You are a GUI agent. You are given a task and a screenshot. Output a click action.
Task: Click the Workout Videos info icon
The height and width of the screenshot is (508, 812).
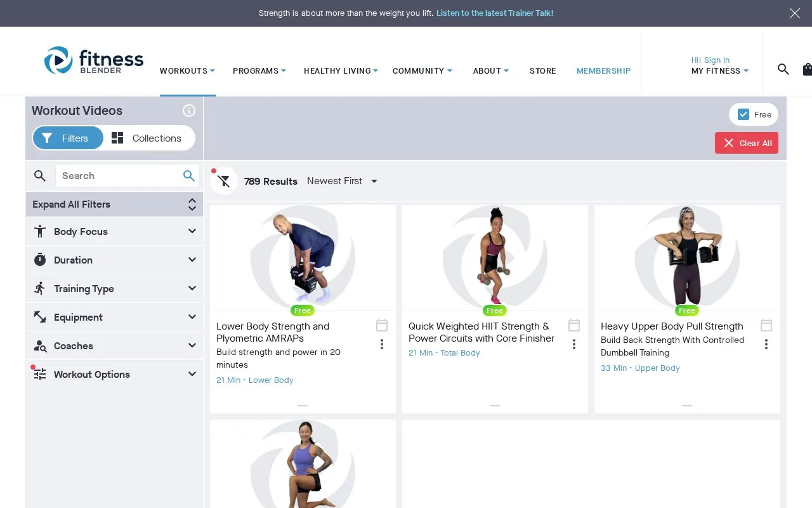189,110
